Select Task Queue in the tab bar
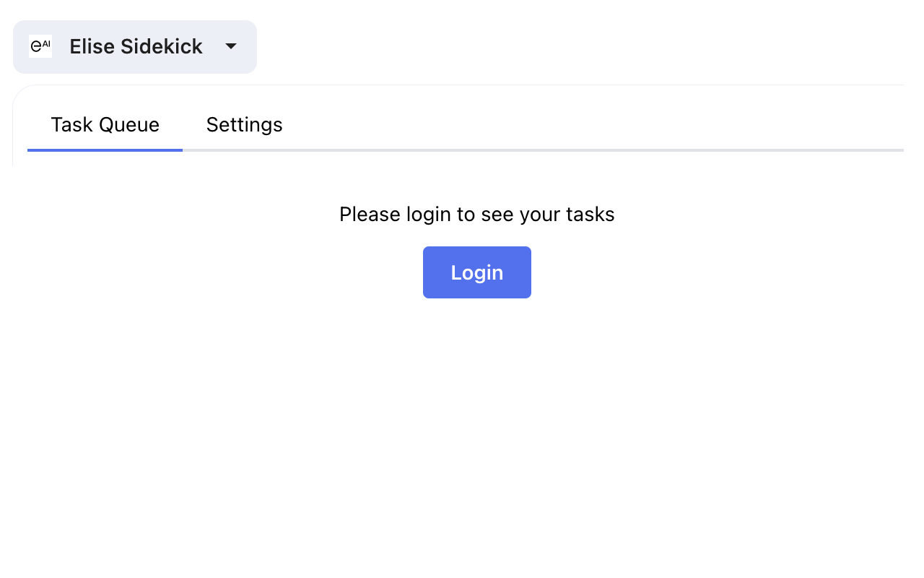Image resolution: width=924 pixels, height=578 pixels. coord(105,125)
